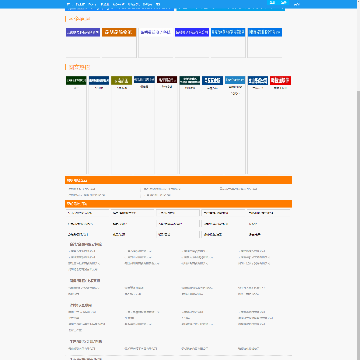Open the navy logo tile next to the green one
Viewport: 360px width, 360px height.
point(99,80)
